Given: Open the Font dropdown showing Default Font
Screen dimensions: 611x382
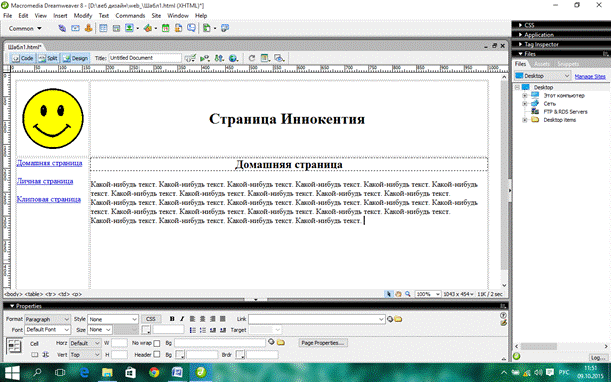Looking at the screenshot, I should coord(48,330).
